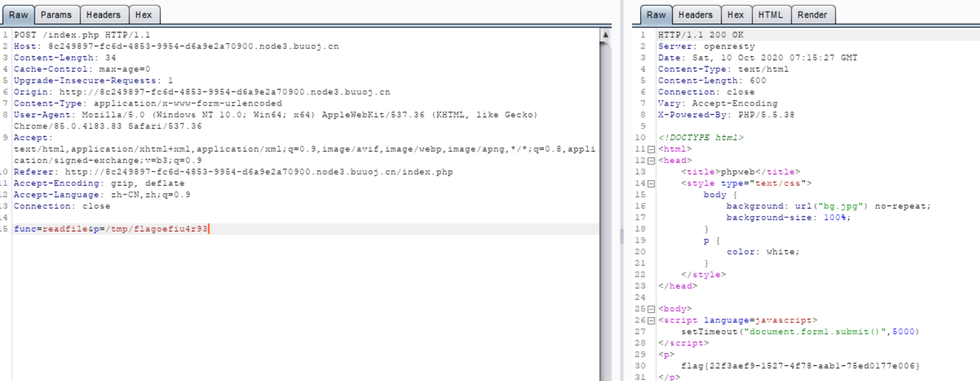Switch to the request Raw tab
The height and width of the screenshot is (381, 980).
pos(18,14)
